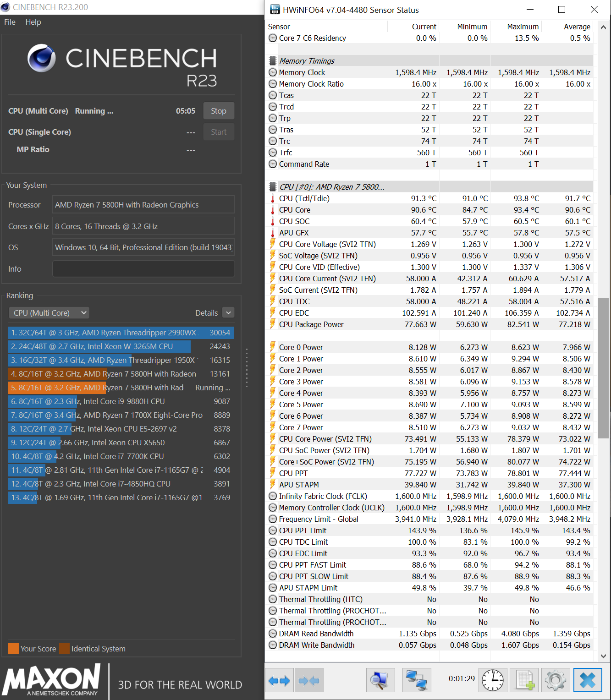Click Infinity Fabric Clock gauge icon

click(x=273, y=496)
